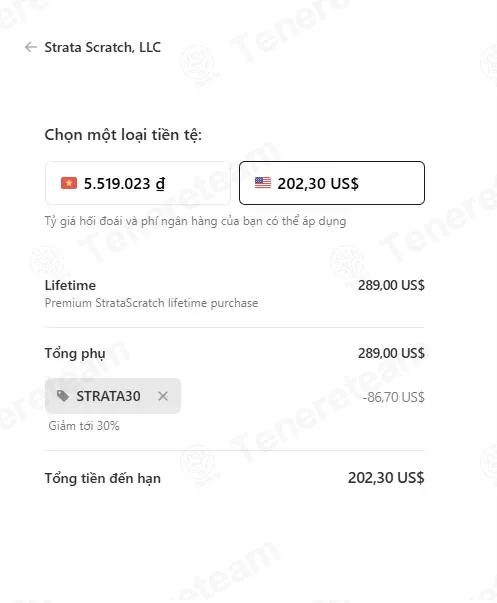Viewport: 497px width, 603px height.
Task: Click the Lifetime item price 289,00 US$
Action: 391,285
